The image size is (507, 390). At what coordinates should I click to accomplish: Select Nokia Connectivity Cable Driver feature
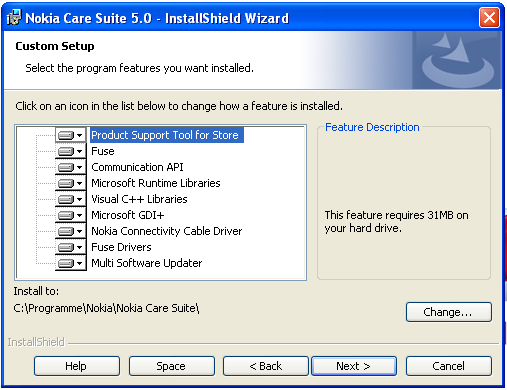click(x=167, y=231)
